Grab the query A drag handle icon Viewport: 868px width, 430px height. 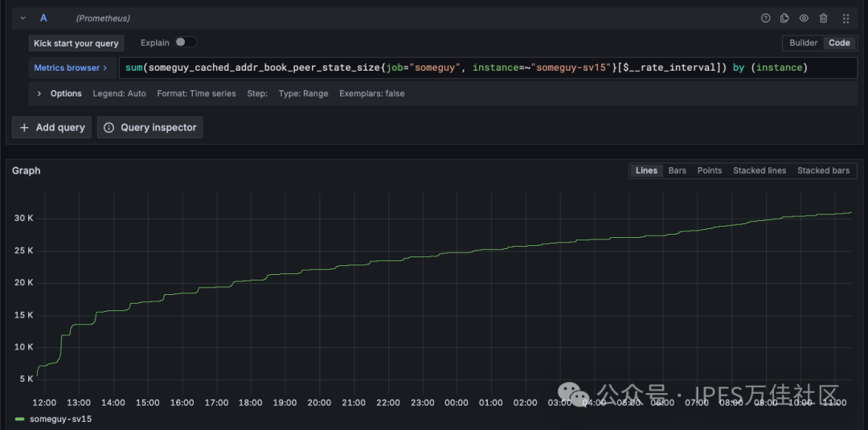(x=845, y=18)
